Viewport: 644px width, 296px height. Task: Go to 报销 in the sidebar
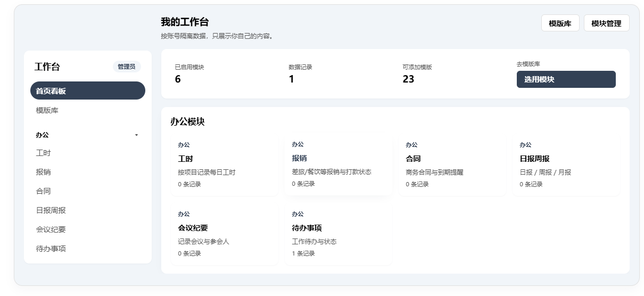pos(88,172)
